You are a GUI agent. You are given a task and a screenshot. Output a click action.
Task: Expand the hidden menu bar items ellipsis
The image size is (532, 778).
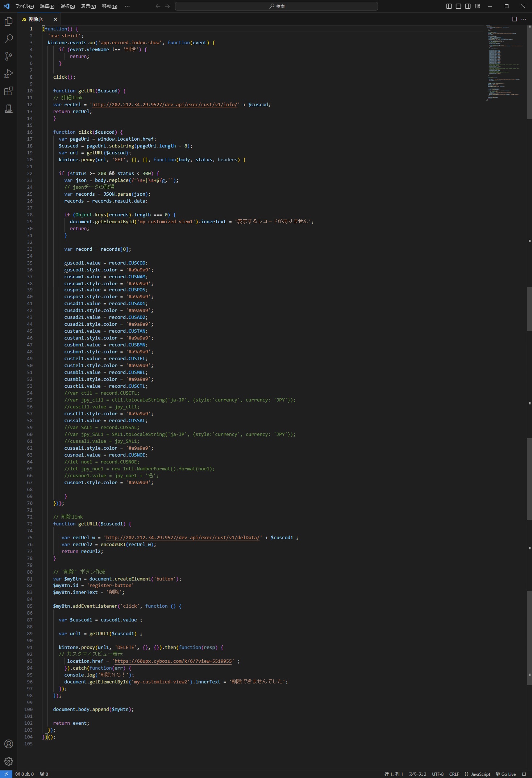(127, 6)
